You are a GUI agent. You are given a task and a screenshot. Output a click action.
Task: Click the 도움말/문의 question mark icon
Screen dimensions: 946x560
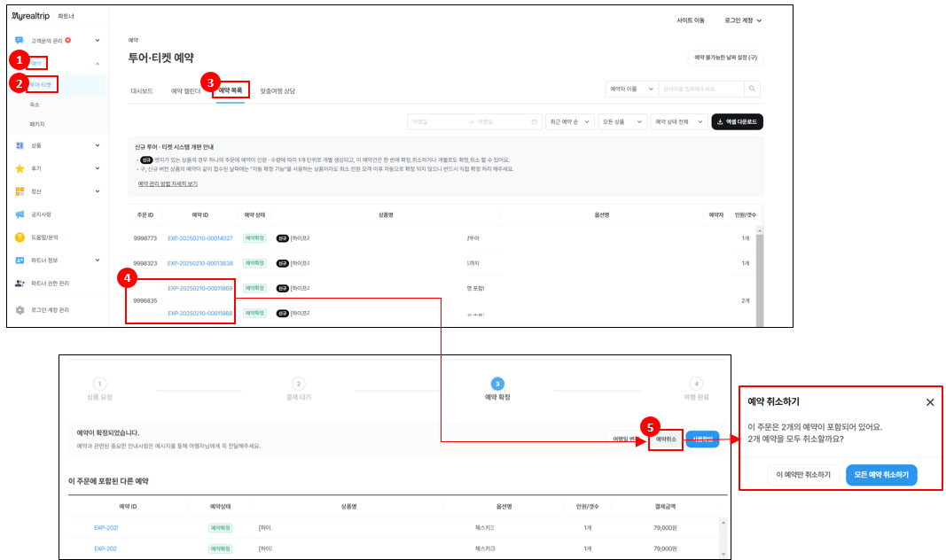(20, 237)
